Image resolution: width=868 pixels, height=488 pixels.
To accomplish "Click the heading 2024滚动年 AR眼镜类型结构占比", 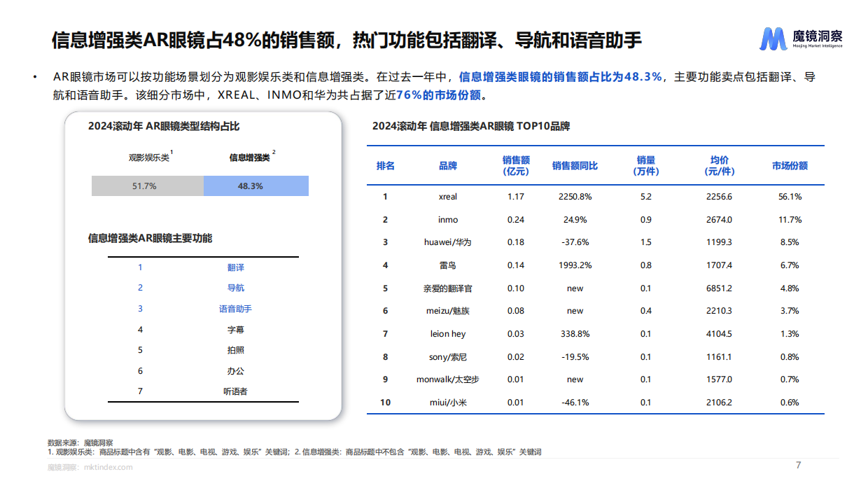I will click(164, 126).
